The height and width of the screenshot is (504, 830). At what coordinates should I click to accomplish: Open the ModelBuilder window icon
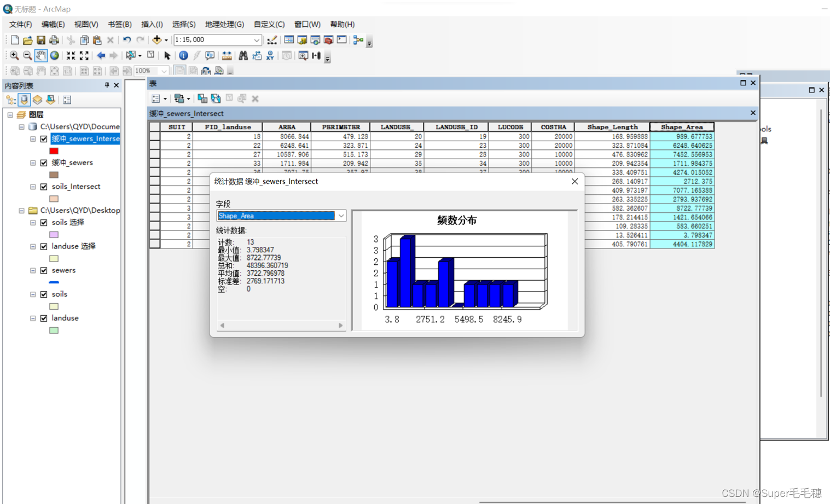coord(358,40)
